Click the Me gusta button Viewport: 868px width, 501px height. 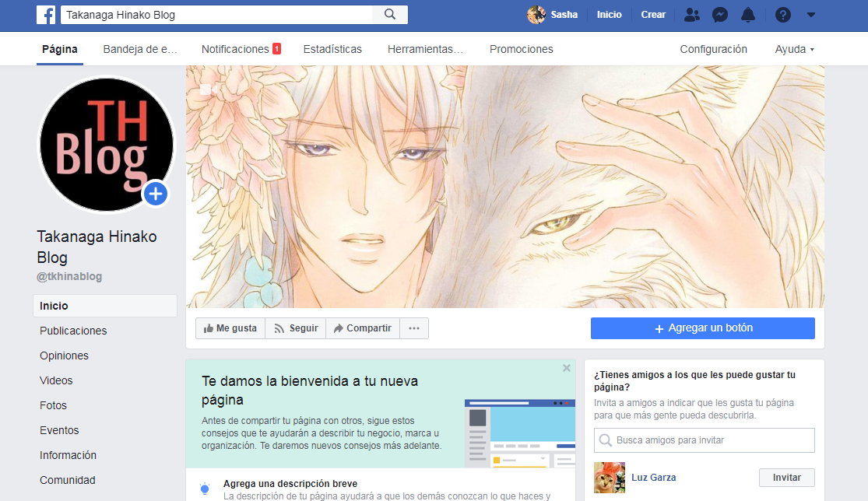tap(230, 328)
